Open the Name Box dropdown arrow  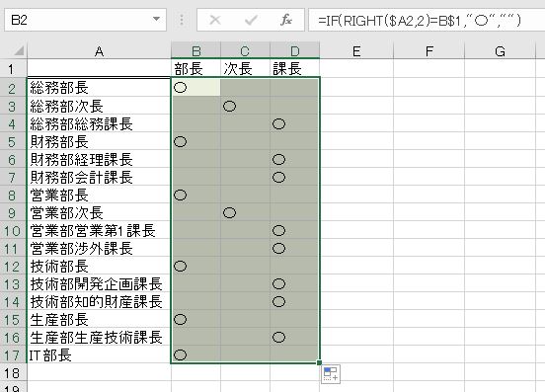coord(156,19)
